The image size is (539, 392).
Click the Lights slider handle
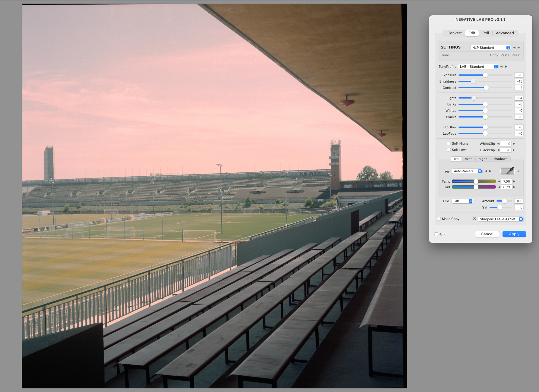pos(474,98)
